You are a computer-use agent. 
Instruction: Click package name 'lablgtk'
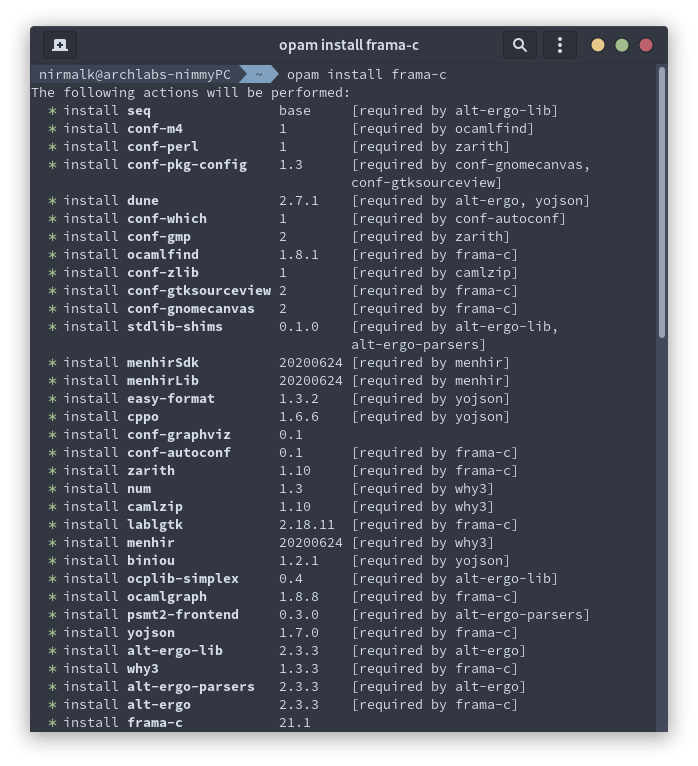coord(155,525)
